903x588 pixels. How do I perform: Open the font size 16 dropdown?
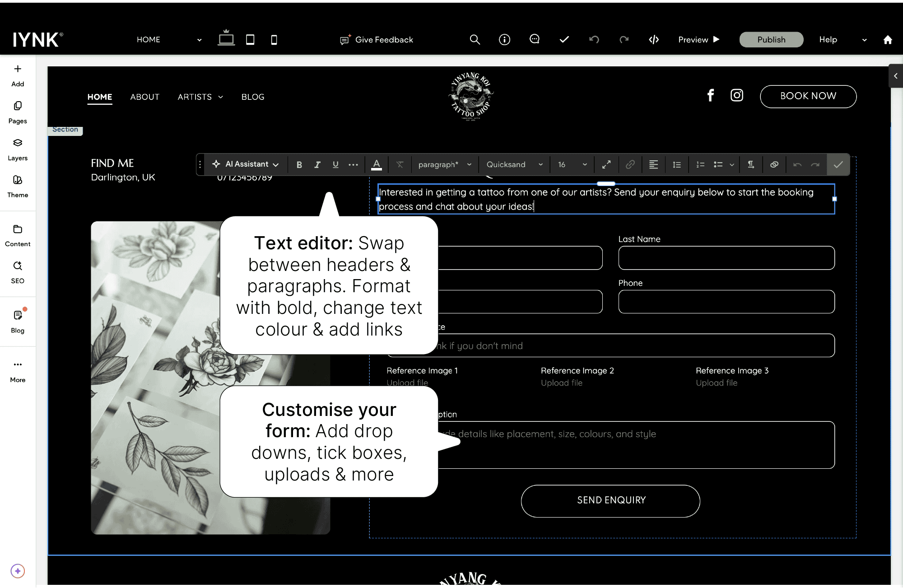[x=572, y=164]
